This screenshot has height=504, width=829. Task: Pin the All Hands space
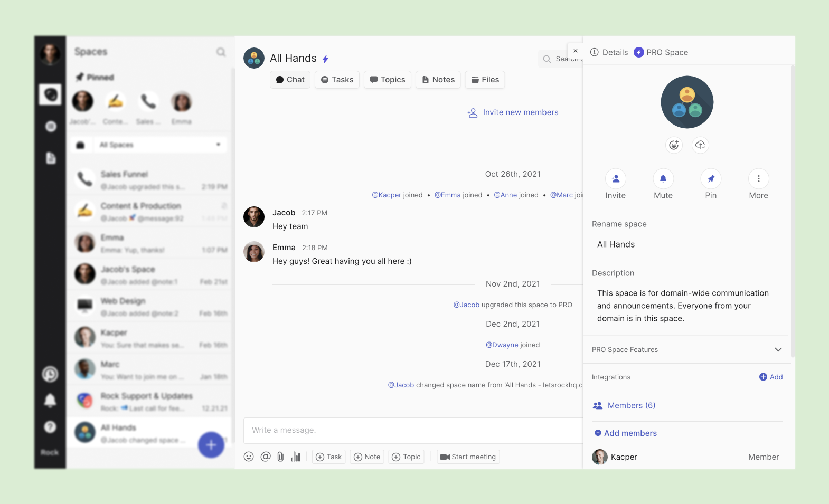[711, 179]
